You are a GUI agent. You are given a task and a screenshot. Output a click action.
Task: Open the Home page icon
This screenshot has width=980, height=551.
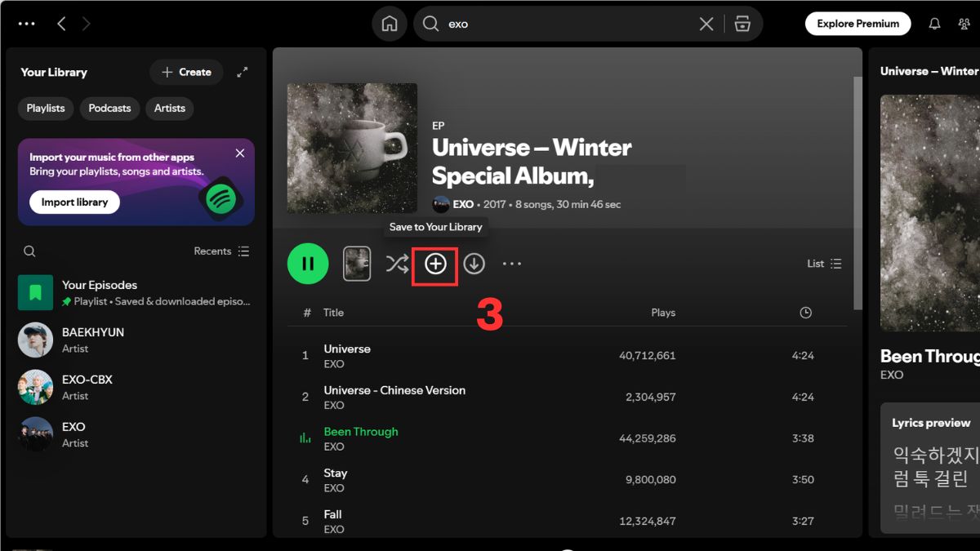390,24
